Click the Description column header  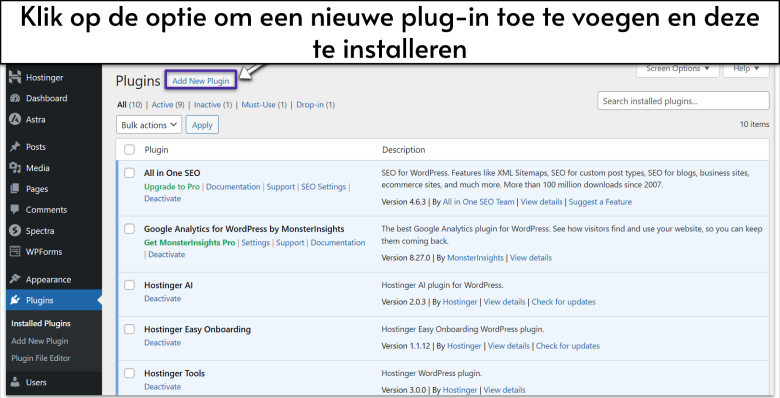pyautogui.click(x=403, y=150)
